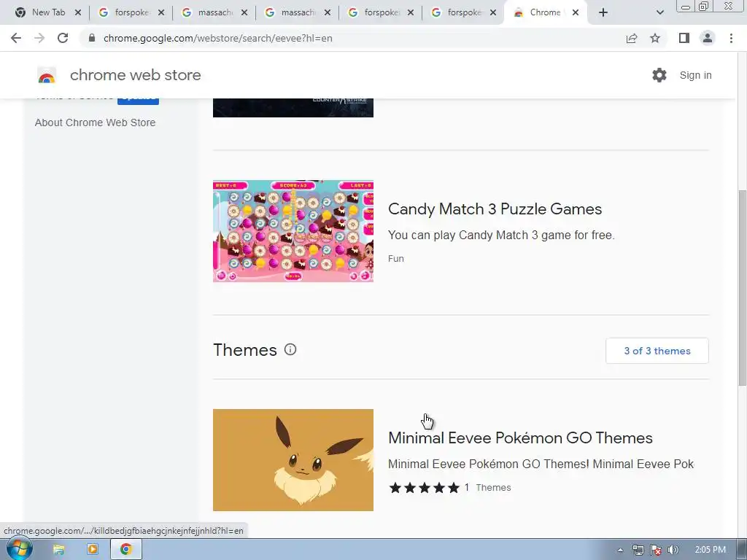Screen dimensions: 747x560
Task: Open Candy Match 3 Puzzle Games title
Action: pyautogui.click(x=495, y=209)
